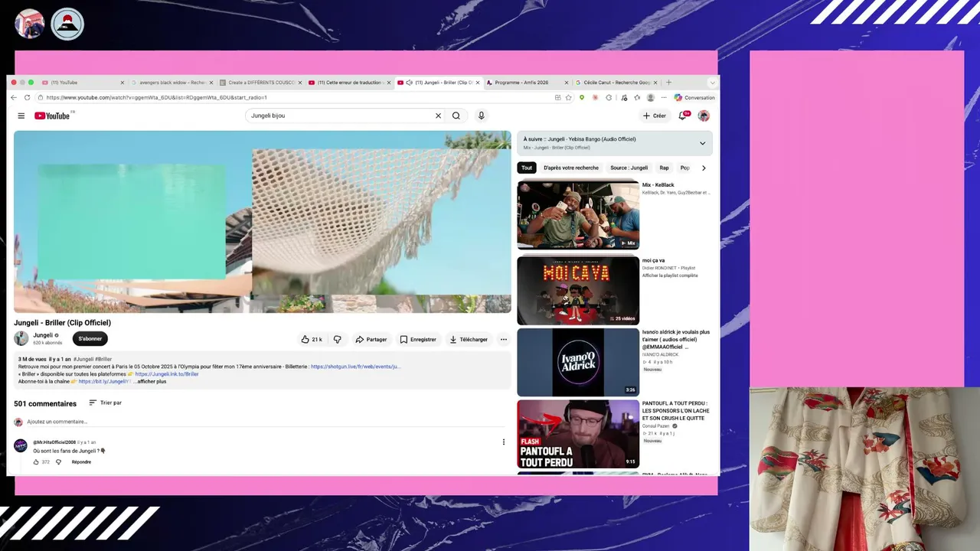Reload the page
Image resolution: width=980 pixels, height=551 pixels.
(28, 97)
